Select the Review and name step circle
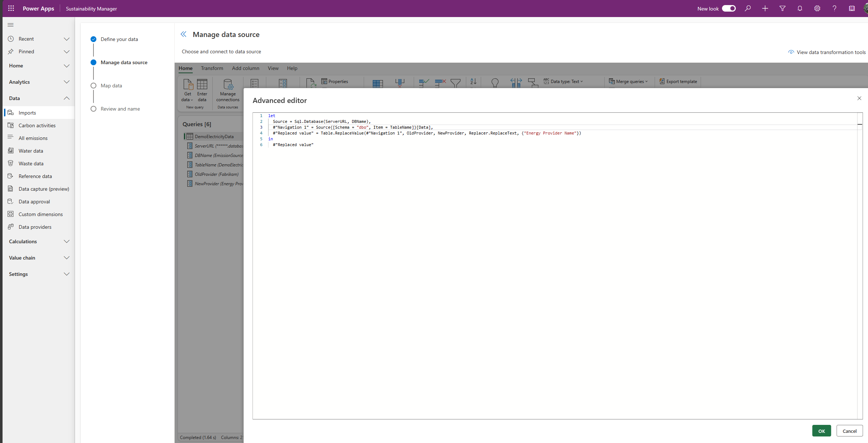 [x=93, y=109]
